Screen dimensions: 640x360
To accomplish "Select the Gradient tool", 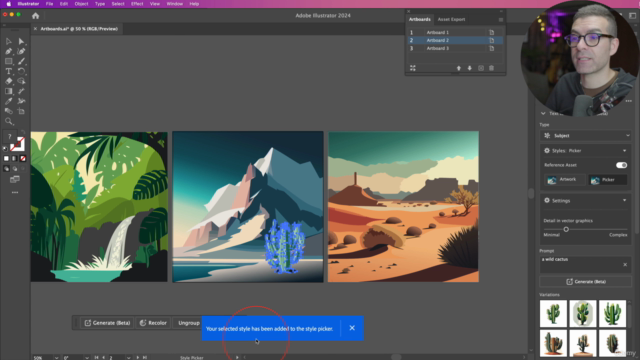I will click(9, 91).
